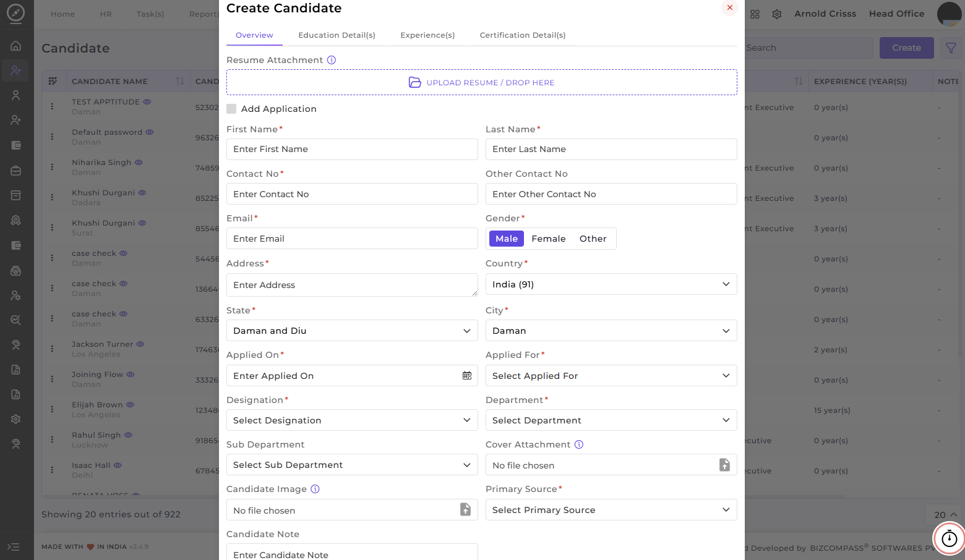View Elijah Brown via eye icon
The height and width of the screenshot is (560, 965).
pyautogui.click(x=130, y=404)
